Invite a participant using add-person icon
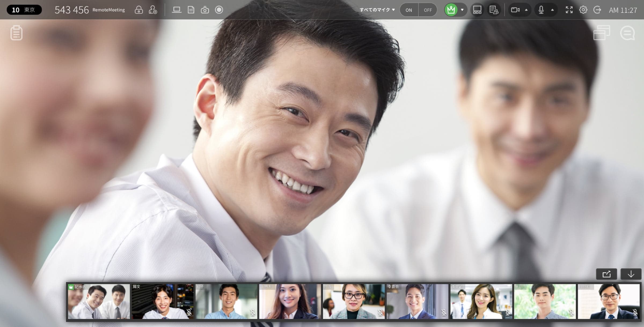The image size is (644, 327). coord(153,10)
